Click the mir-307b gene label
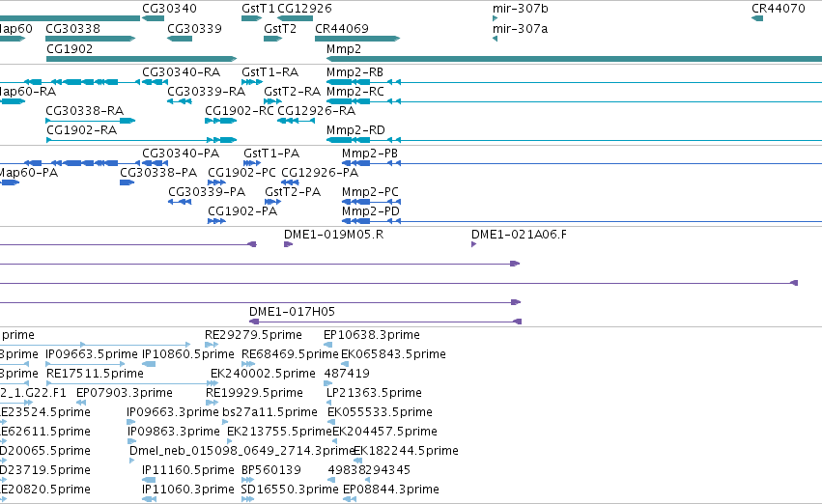Image resolution: width=822 pixels, height=504 pixels. (x=520, y=9)
